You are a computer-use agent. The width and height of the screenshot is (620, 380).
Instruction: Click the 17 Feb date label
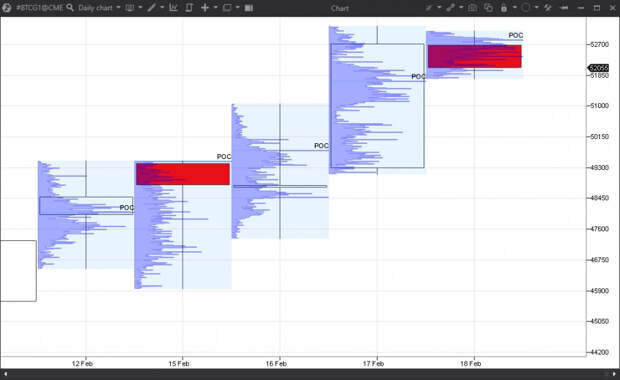click(x=373, y=363)
